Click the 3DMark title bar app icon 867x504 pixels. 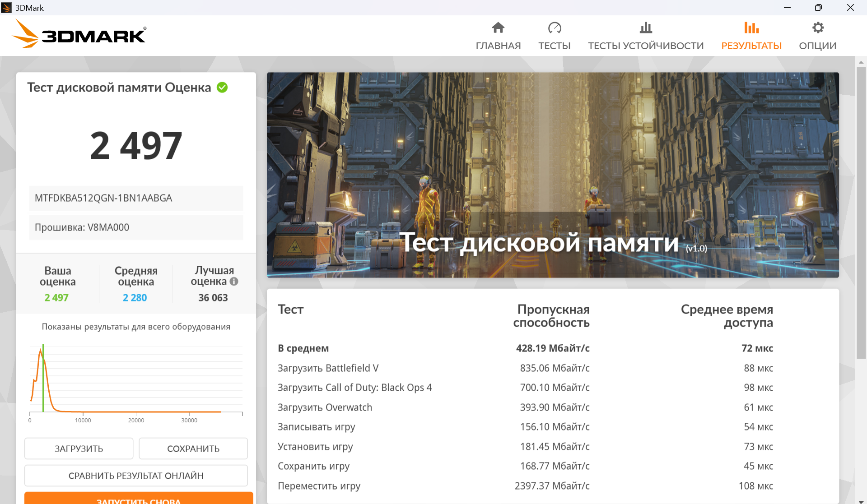[x=6, y=8]
